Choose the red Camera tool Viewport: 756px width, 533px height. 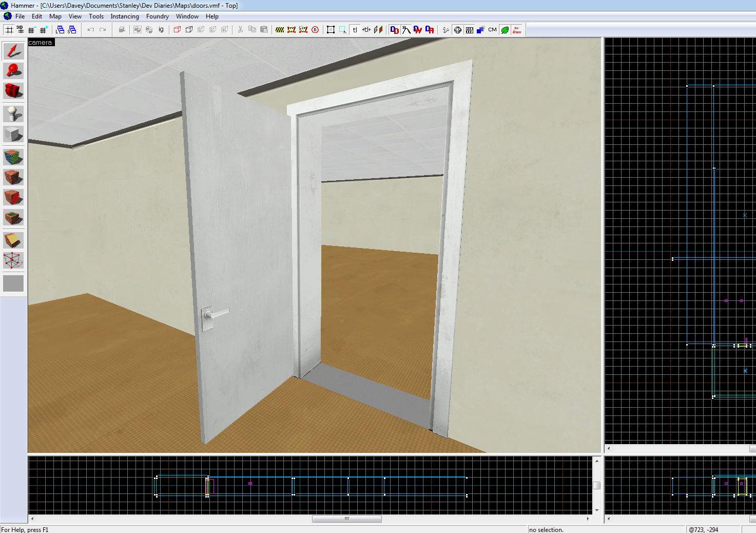[13, 91]
